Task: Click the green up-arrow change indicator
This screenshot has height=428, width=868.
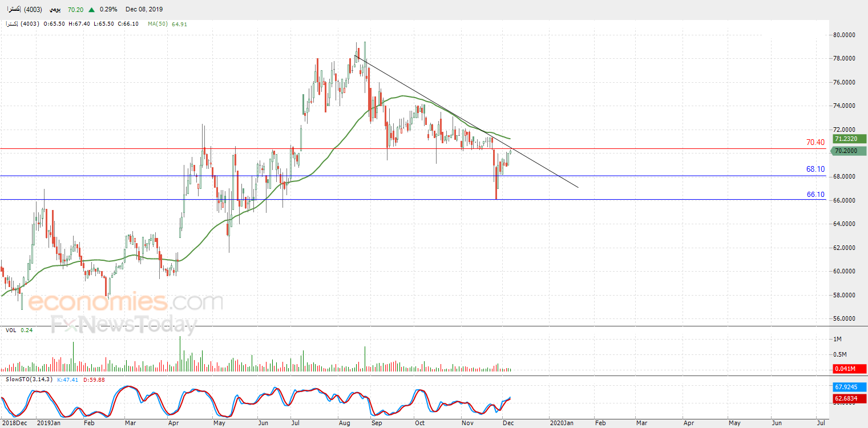Action: point(91,10)
